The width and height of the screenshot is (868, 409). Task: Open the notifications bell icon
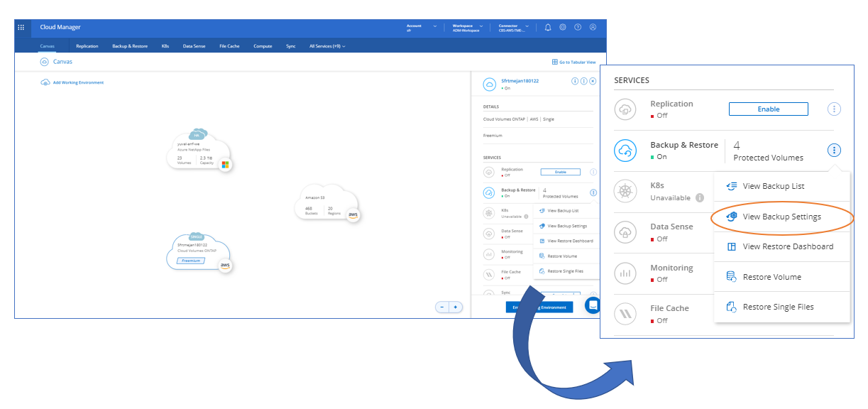pos(547,27)
